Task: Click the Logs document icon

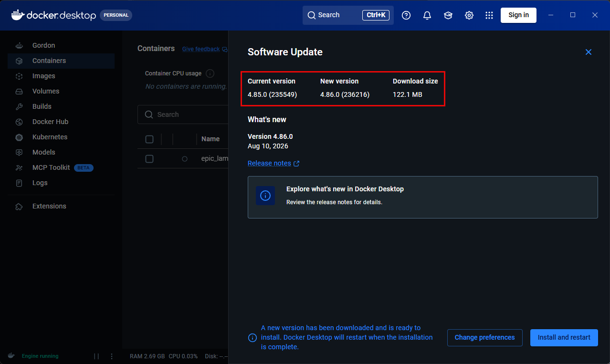Action: pyautogui.click(x=19, y=183)
